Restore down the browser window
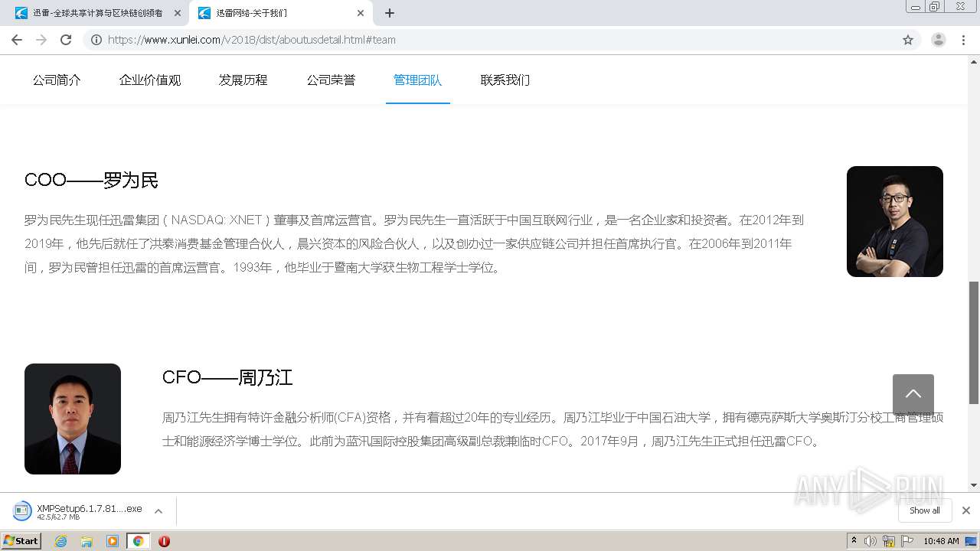The width and height of the screenshot is (980, 551). pyautogui.click(x=935, y=6)
